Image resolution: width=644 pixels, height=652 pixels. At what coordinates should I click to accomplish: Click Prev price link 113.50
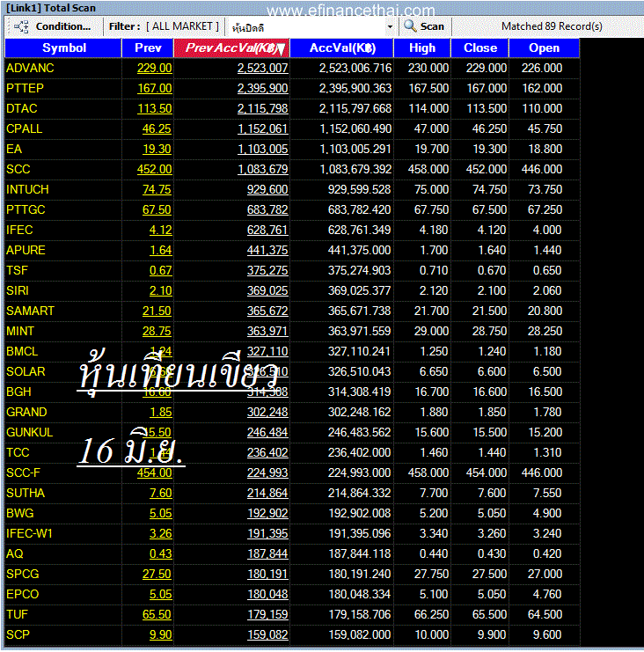154,108
